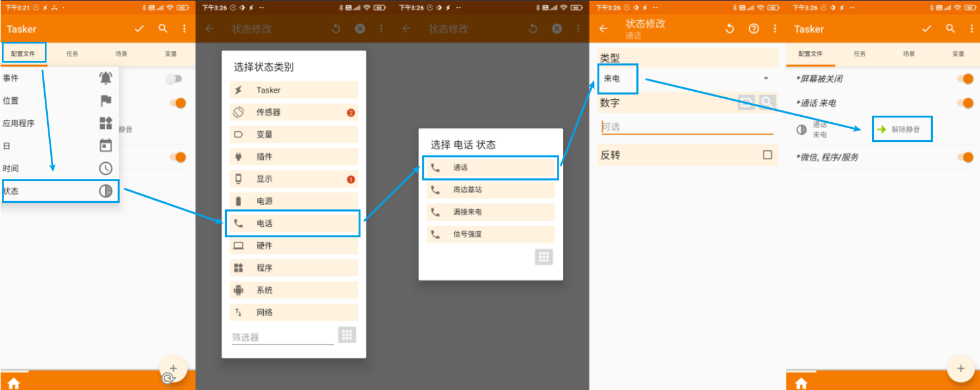Viewport: 980px width, 390px height.
Task: Click the contact card icon beside 数字
Action: tap(747, 103)
